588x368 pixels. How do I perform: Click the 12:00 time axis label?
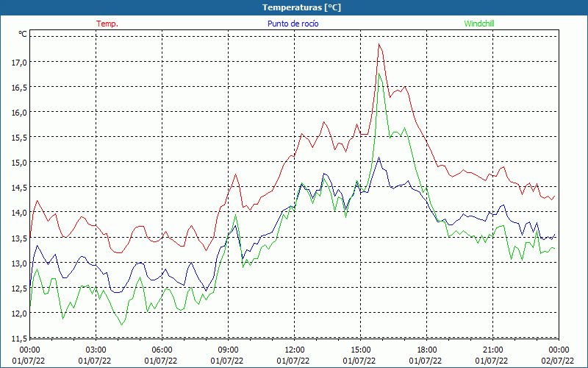click(x=295, y=350)
